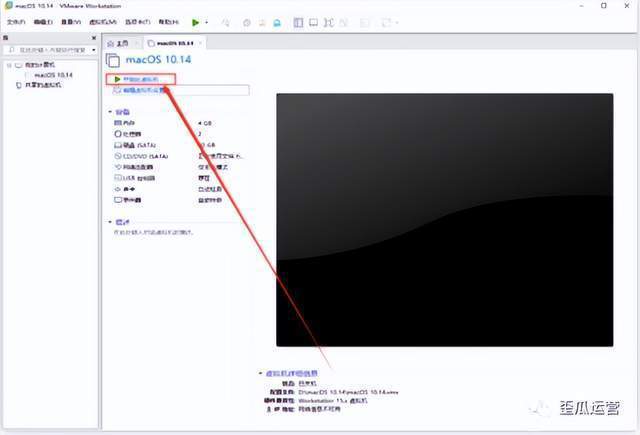Close the macOS 10.14 tab
The image size is (640, 435).
(x=200, y=43)
